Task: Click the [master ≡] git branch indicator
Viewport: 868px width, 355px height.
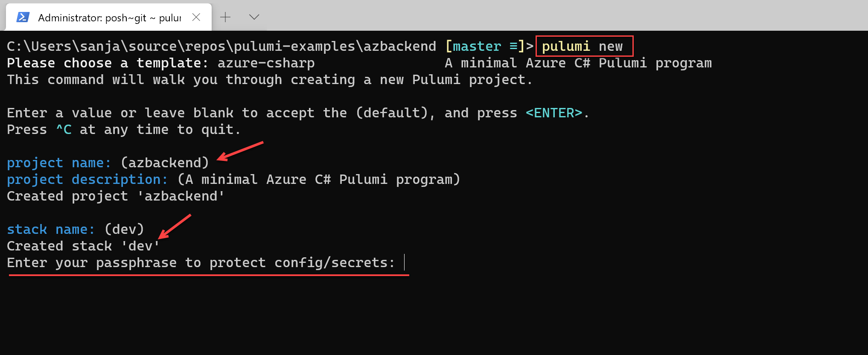Action: [x=485, y=46]
